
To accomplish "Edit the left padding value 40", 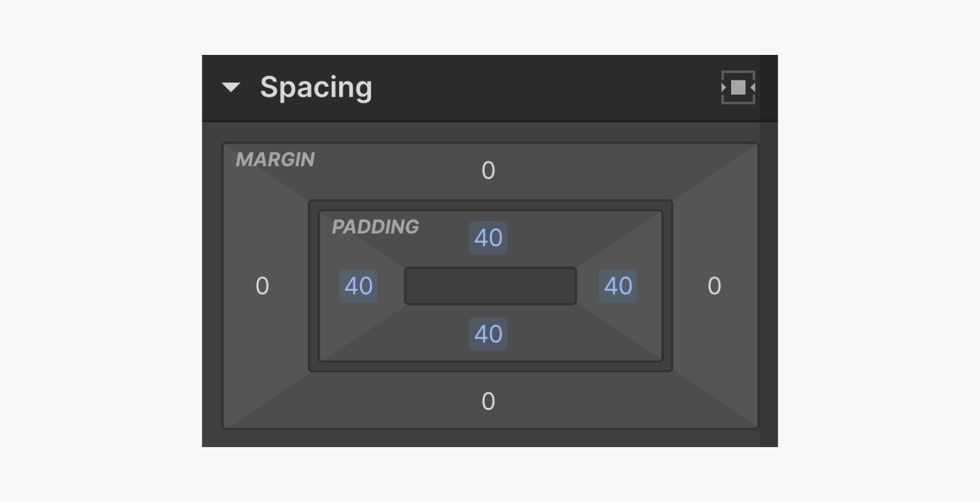I will [x=359, y=286].
